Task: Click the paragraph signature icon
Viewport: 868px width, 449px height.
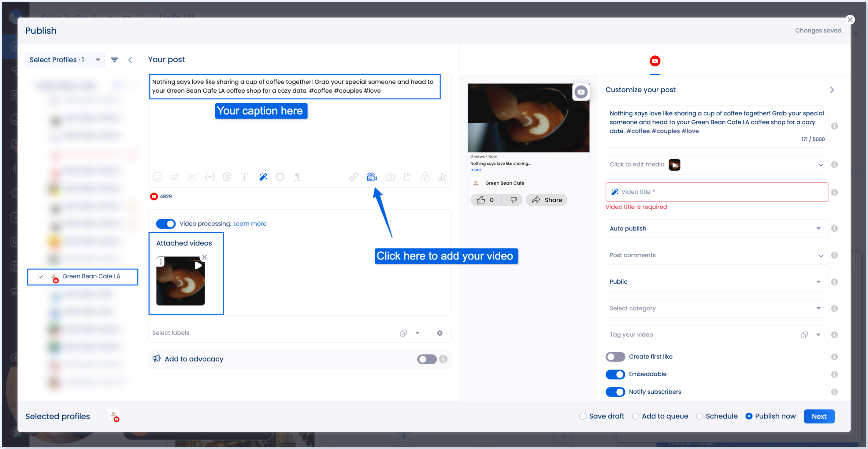Action: coord(298,177)
